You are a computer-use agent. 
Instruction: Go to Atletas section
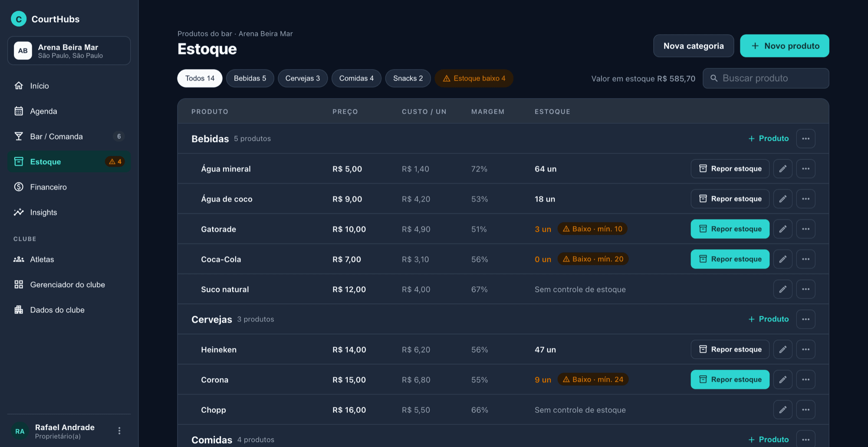pyautogui.click(x=69, y=260)
